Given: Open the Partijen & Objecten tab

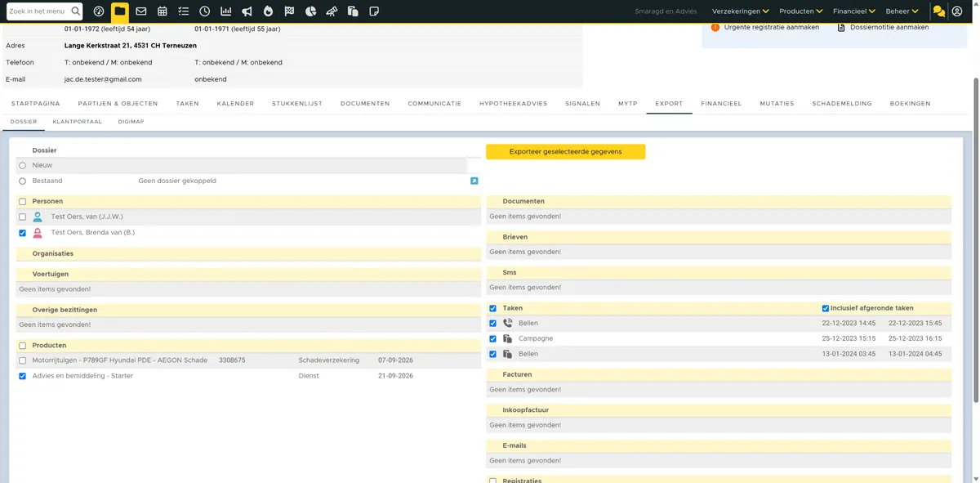Looking at the screenshot, I should [x=118, y=104].
